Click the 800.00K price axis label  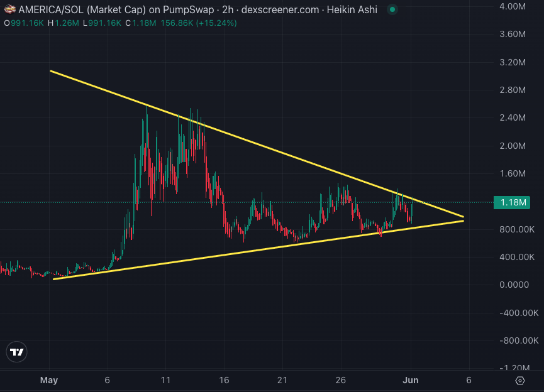517,229
